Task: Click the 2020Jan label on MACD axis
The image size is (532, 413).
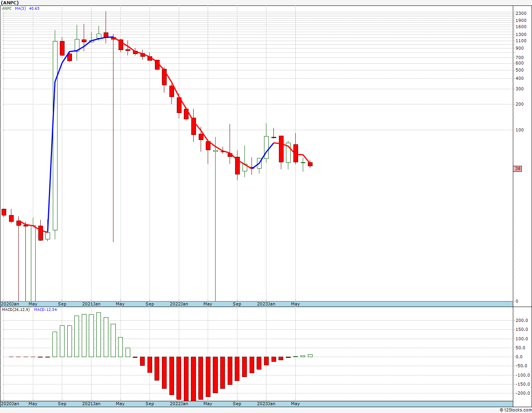Action: [x=10, y=404]
